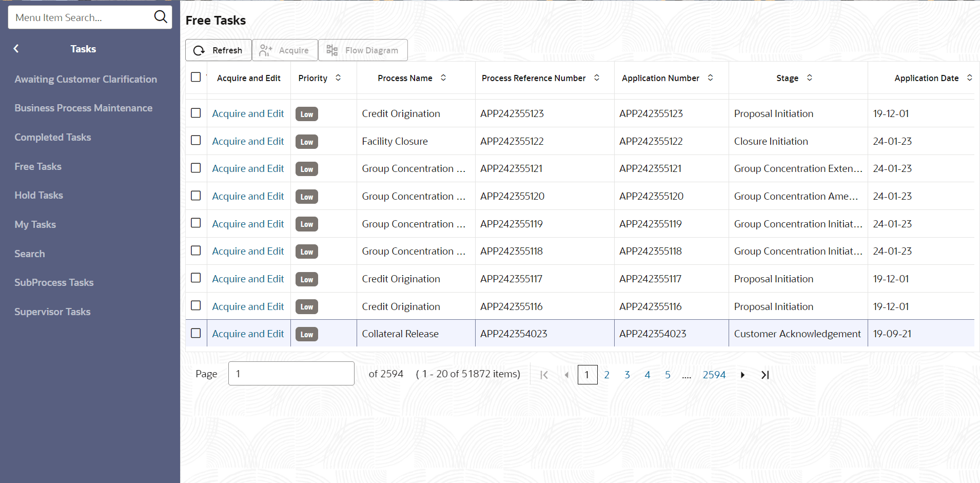Go to first page icon
980x483 pixels.
pyautogui.click(x=544, y=375)
